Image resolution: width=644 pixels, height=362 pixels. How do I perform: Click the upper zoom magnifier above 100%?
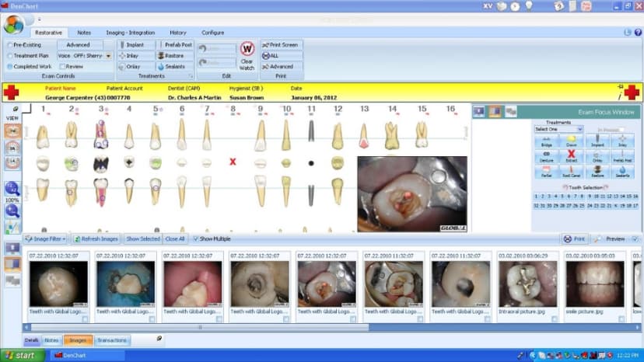click(12, 189)
